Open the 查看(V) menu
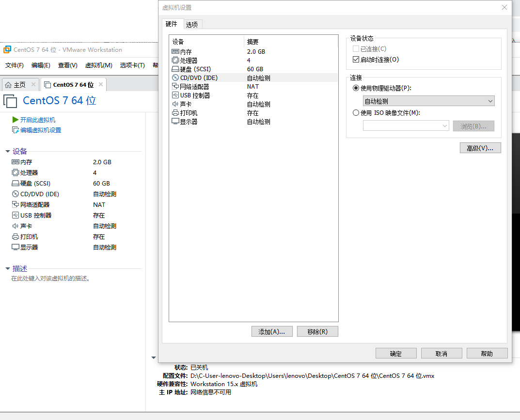This screenshot has height=420, width=520. pyautogui.click(x=68, y=65)
